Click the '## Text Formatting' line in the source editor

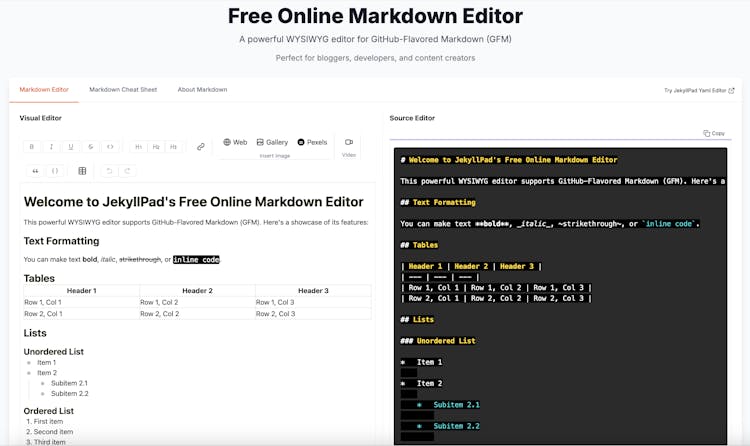click(x=438, y=202)
